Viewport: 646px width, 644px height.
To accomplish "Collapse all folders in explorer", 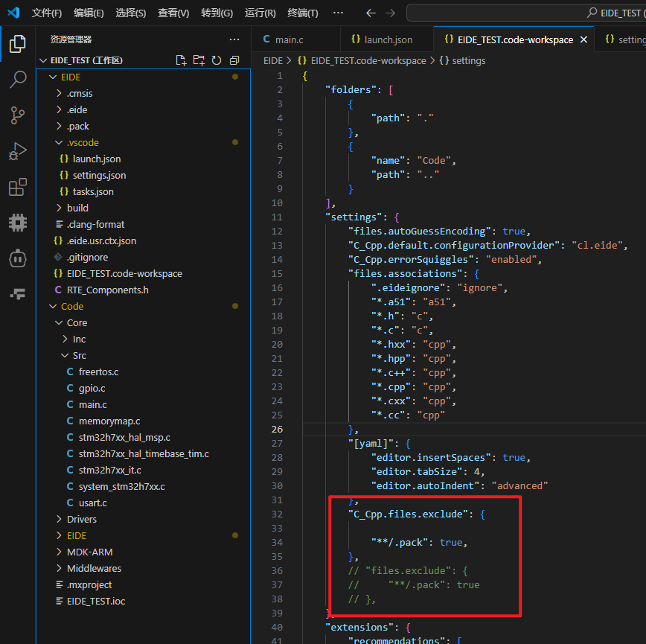I will pos(234,60).
